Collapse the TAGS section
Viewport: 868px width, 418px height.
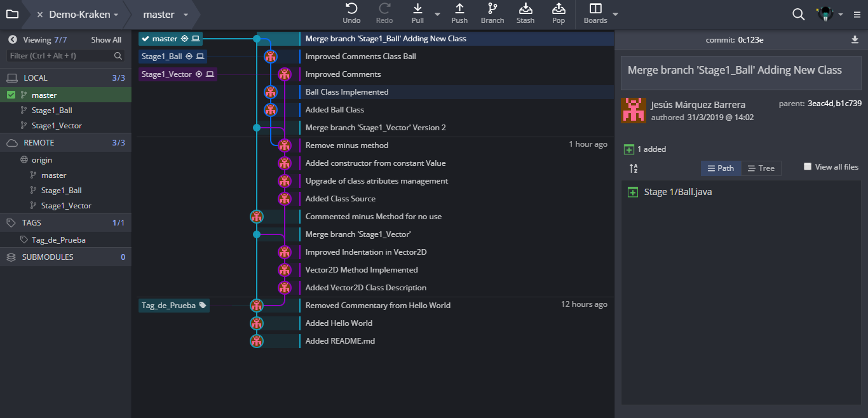65,222
